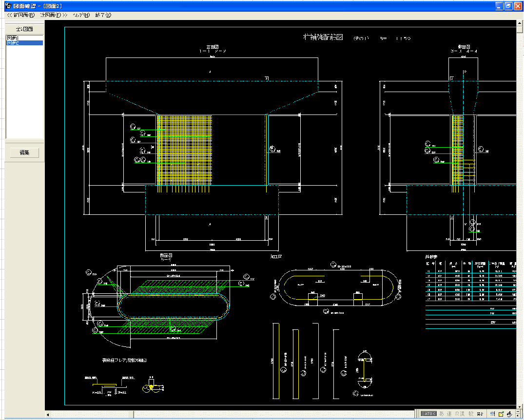Click 終了(X) to exit the viewer
The image size is (524, 420).
(103, 15)
